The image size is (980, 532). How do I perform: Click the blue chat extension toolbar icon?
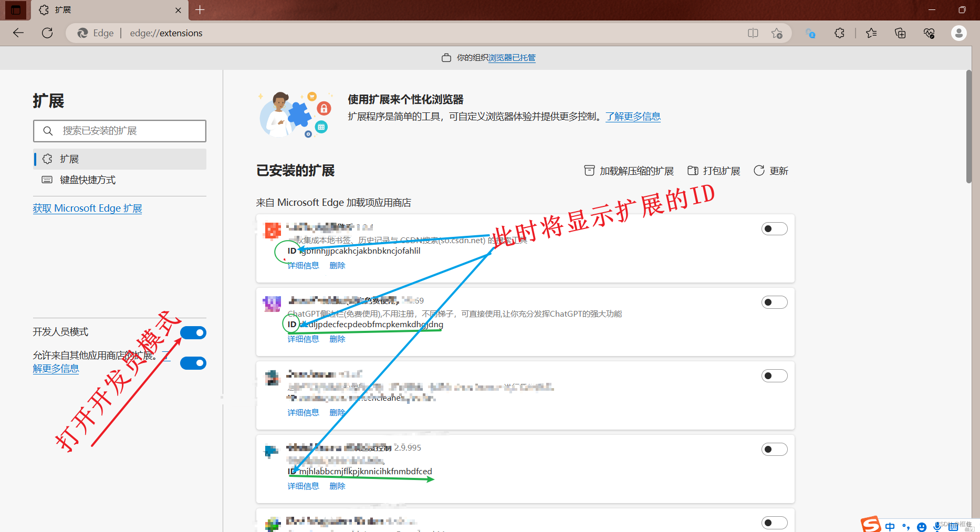(x=810, y=33)
